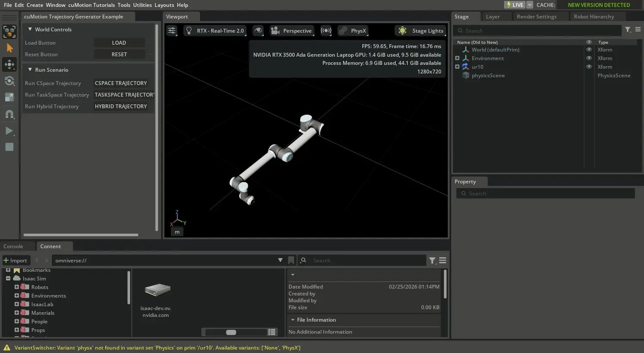Collapse the World Controls section
The image size is (644, 353).
point(30,29)
